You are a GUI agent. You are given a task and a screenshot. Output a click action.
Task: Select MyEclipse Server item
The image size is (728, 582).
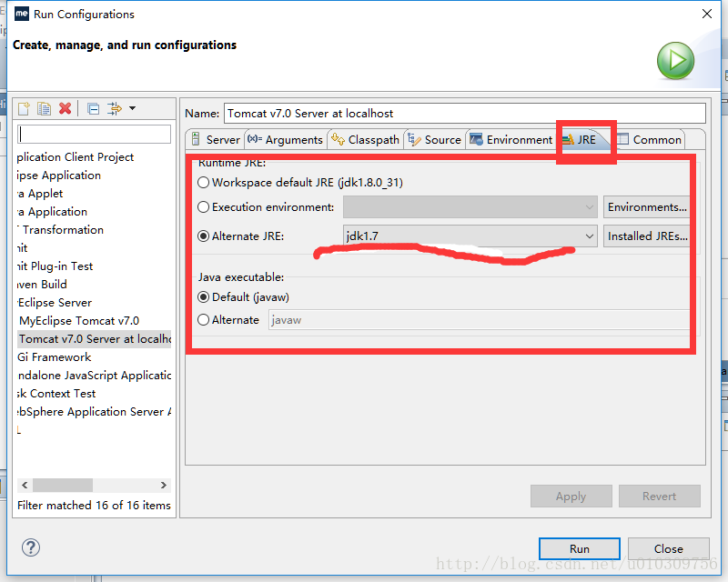[x=55, y=302]
